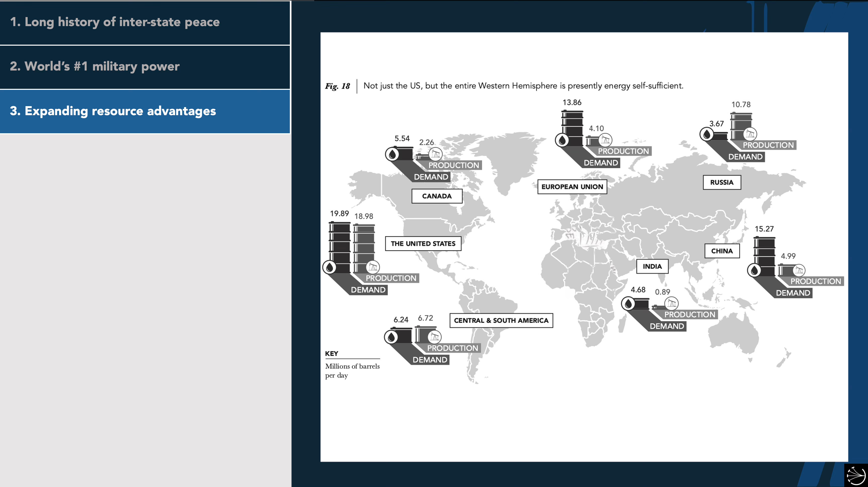The width and height of the screenshot is (868, 487).
Task: Click the India label box
Action: tap(652, 266)
